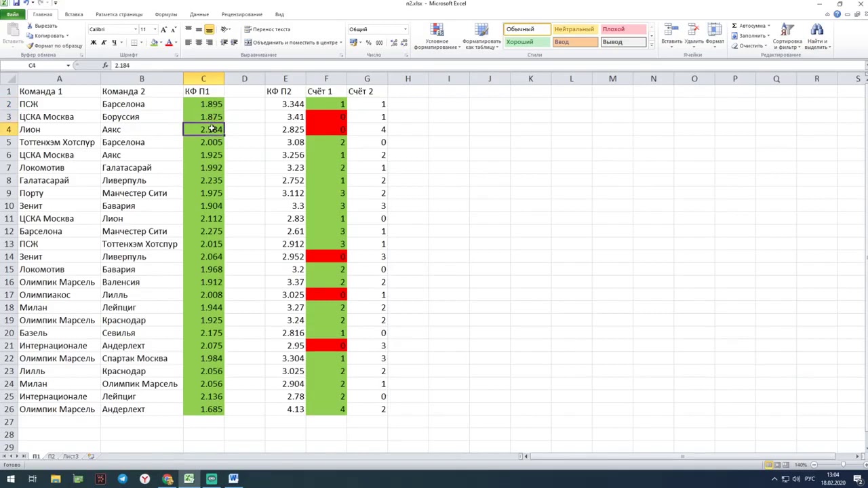This screenshot has height=488, width=868.
Task: Open the Word icon in the taskbar
Action: click(233, 479)
